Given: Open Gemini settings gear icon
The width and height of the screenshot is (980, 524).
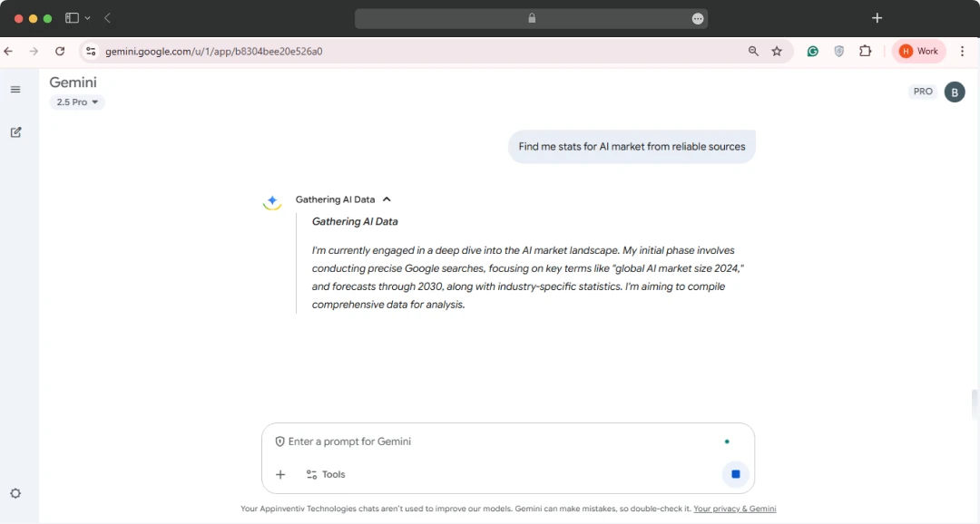Looking at the screenshot, I should coord(15,493).
